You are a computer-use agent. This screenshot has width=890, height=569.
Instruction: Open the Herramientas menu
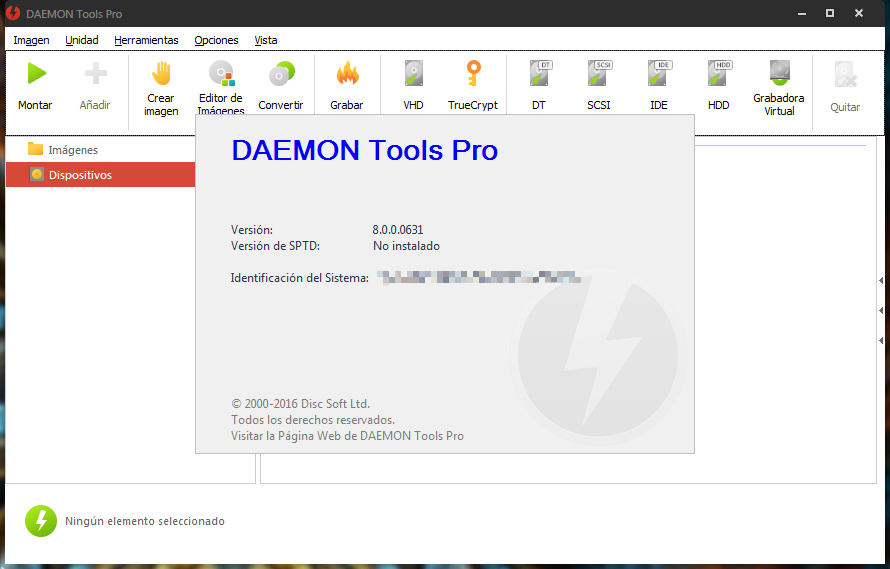[146, 40]
